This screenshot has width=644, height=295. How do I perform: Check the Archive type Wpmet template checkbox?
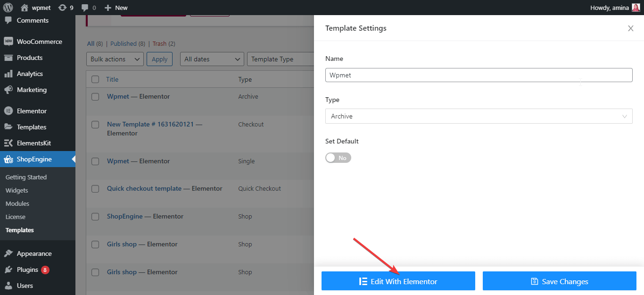pos(95,96)
